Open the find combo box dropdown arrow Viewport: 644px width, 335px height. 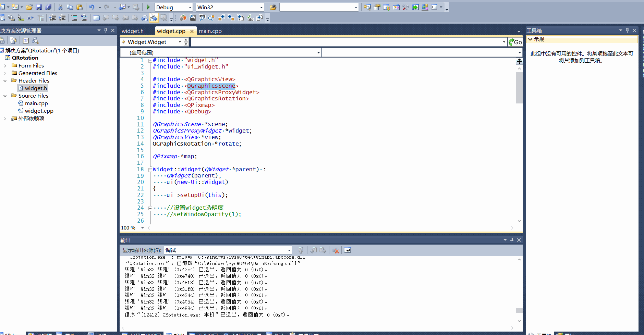356,7
